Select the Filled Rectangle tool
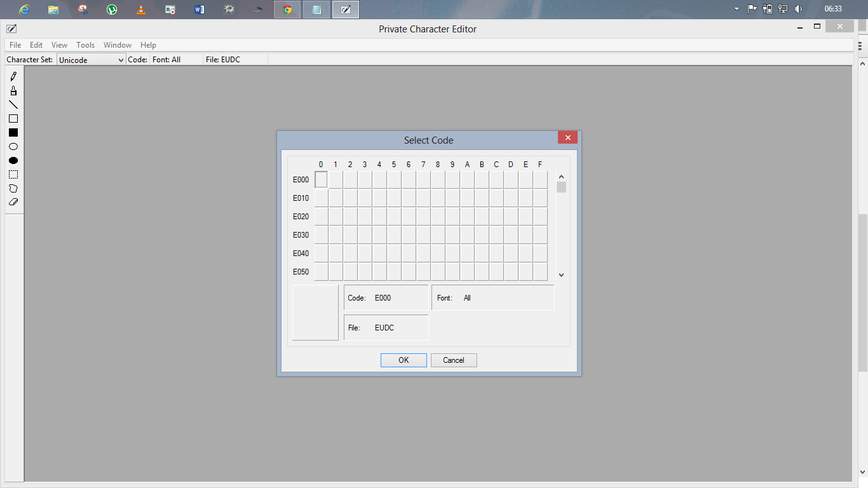Viewport: 868px width, 488px height. click(13, 132)
